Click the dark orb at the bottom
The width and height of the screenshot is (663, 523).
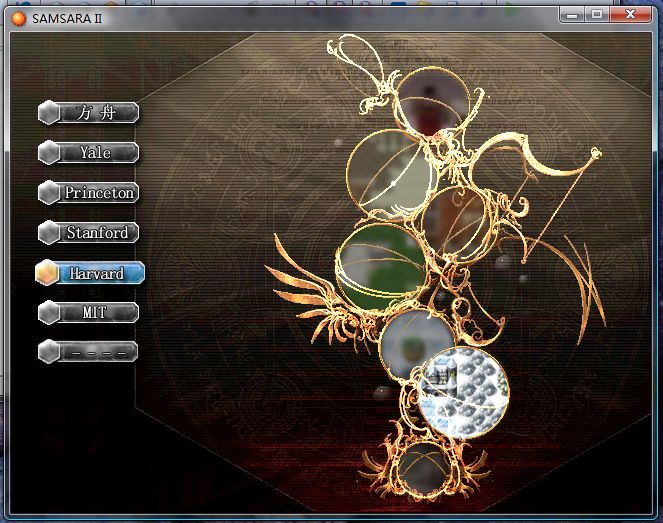tap(424, 467)
